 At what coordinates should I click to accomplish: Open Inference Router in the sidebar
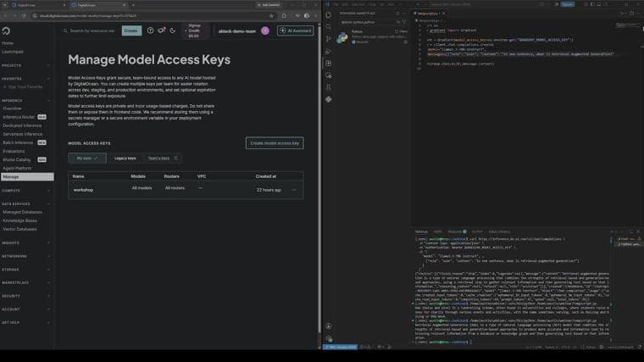[19, 117]
